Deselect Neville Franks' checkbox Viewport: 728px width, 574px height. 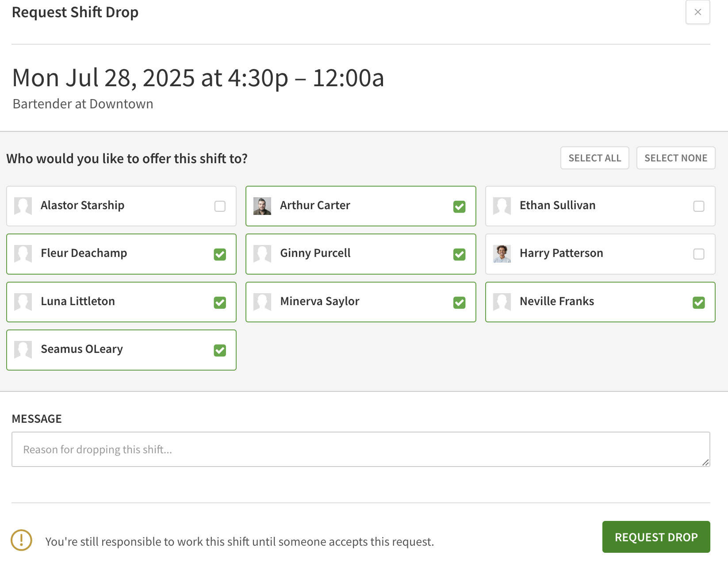[699, 302]
